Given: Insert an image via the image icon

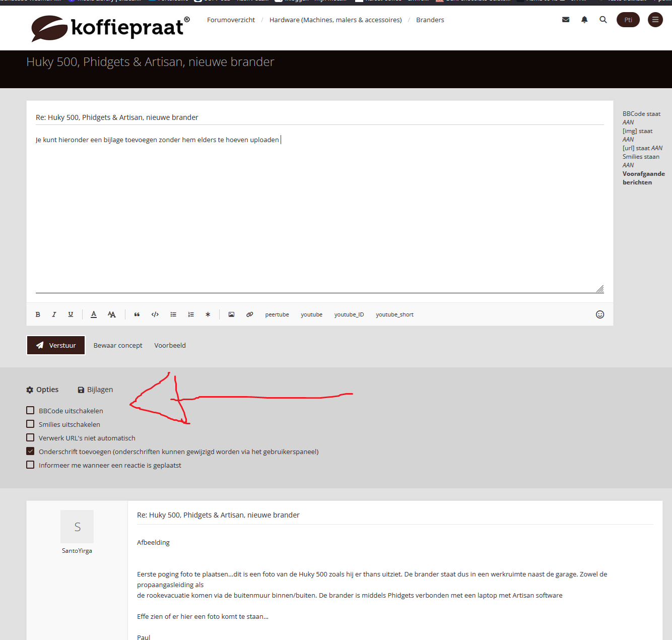Looking at the screenshot, I should tap(231, 314).
